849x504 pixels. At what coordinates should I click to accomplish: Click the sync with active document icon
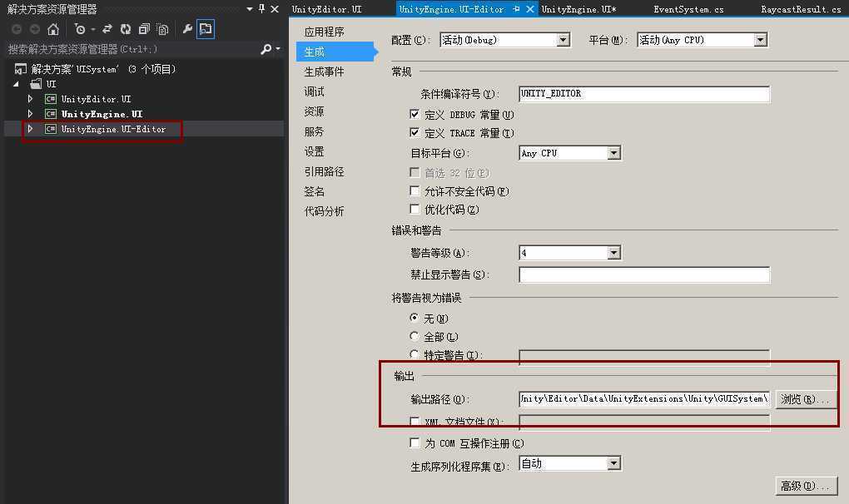pyautogui.click(x=107, y=29)
